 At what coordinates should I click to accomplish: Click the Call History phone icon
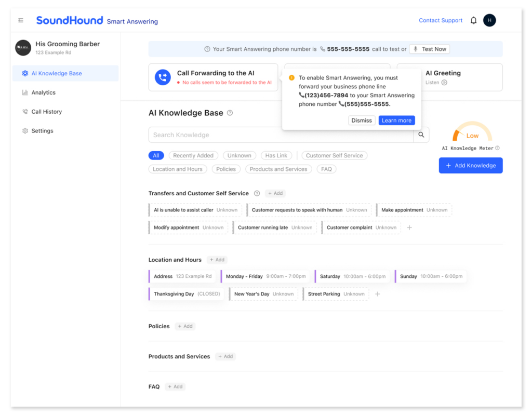(25, 112)
